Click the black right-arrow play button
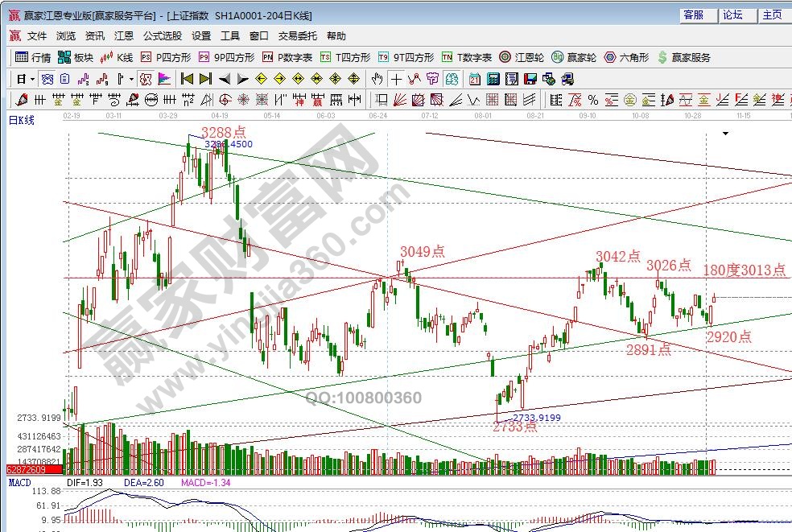Viewport: 792px width, 532px height. click(x=241, y=79)
